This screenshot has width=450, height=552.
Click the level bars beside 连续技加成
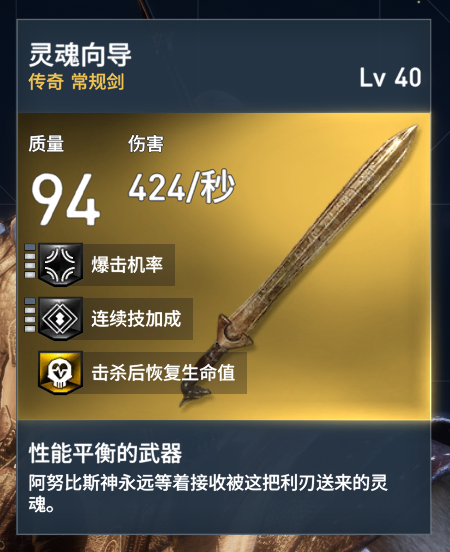(x=30, y=315)
